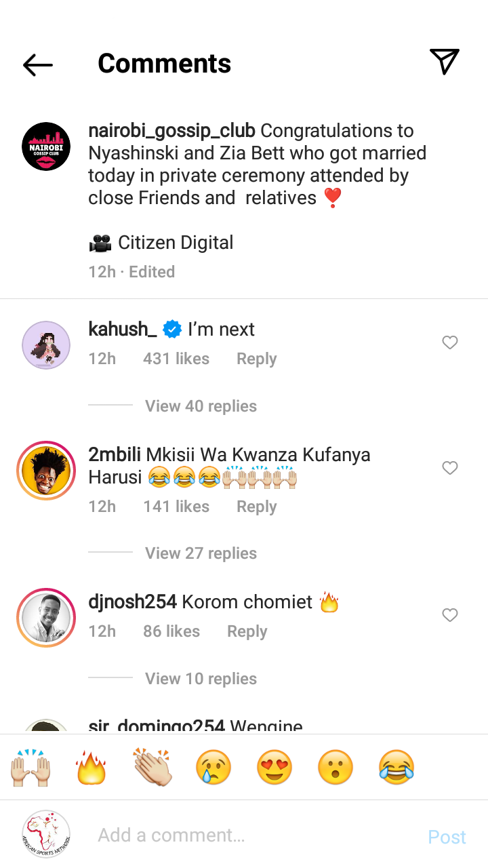Viewport: 488px width, 868px height.
Task: Like 2mbili's comment with the heart toggle
Action: [x=449, y=468]
